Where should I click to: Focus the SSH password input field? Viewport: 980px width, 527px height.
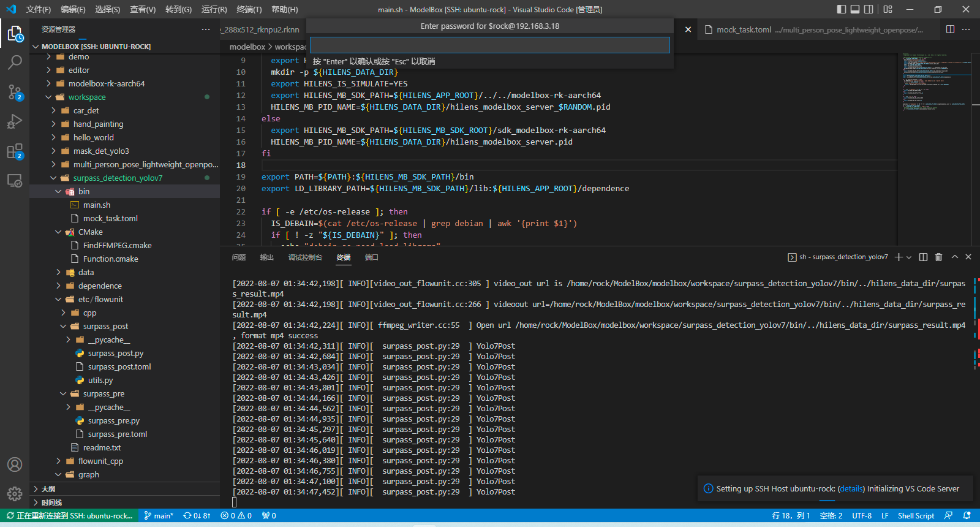[489, 45]
